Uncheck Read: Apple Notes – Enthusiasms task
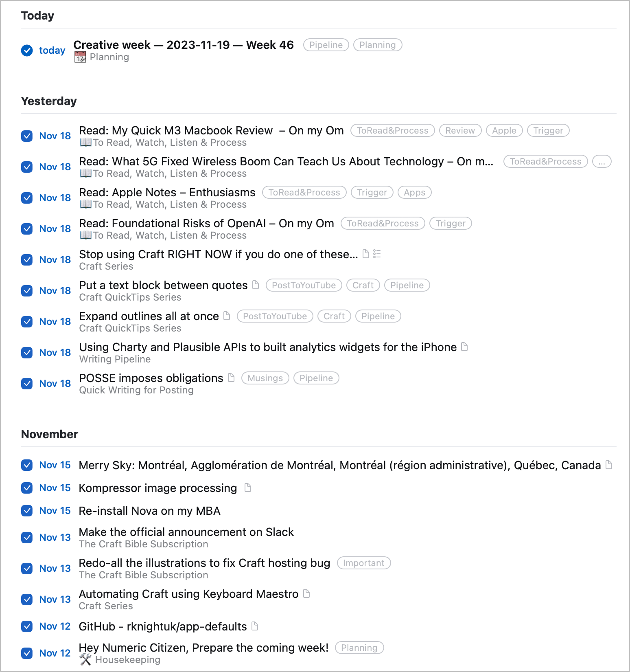This screenshot has height=672, width=630. (27, 198)
